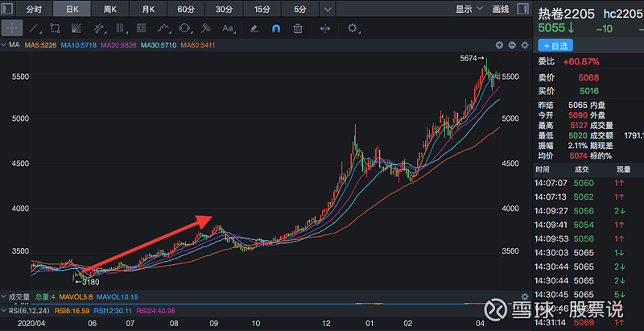
Task: Click the 画线 drawing button
Action: click(x=501, y=9)
